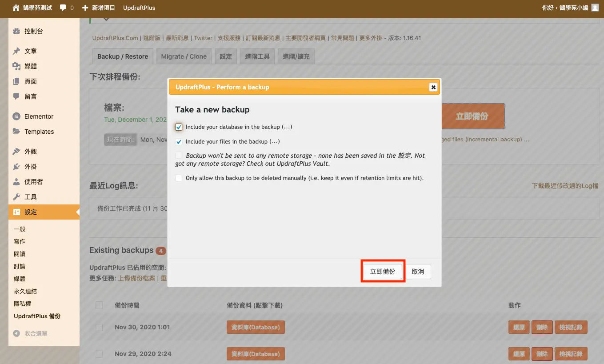Click the 控制台 dashboard icon
This screenshot has width=604, height=364.
tap(16, 31)
